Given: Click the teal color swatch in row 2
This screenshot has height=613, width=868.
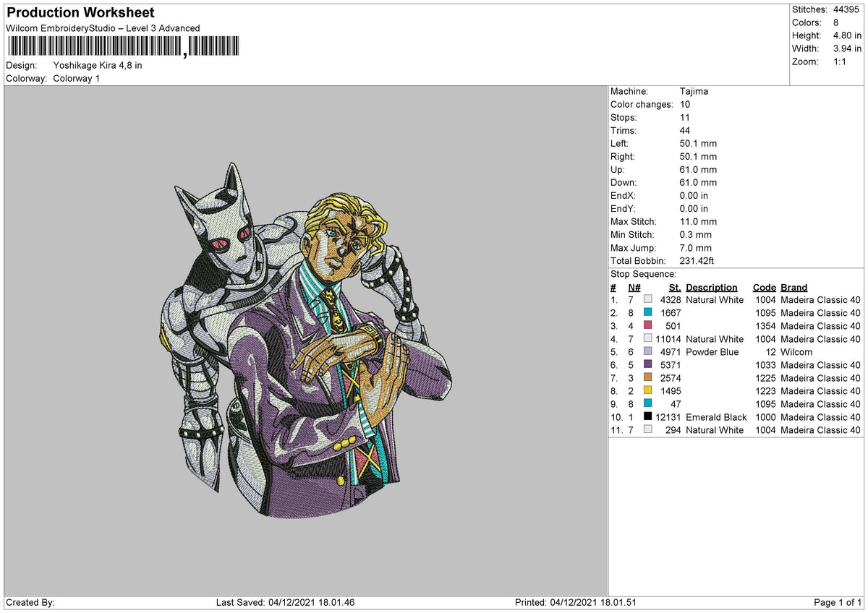Looking at the screenshot, I should (x=648, y=313).
